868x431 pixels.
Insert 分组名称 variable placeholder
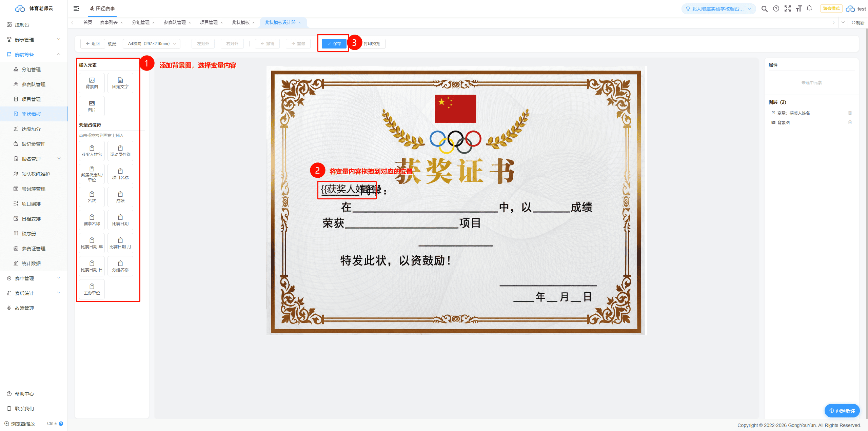120,266
